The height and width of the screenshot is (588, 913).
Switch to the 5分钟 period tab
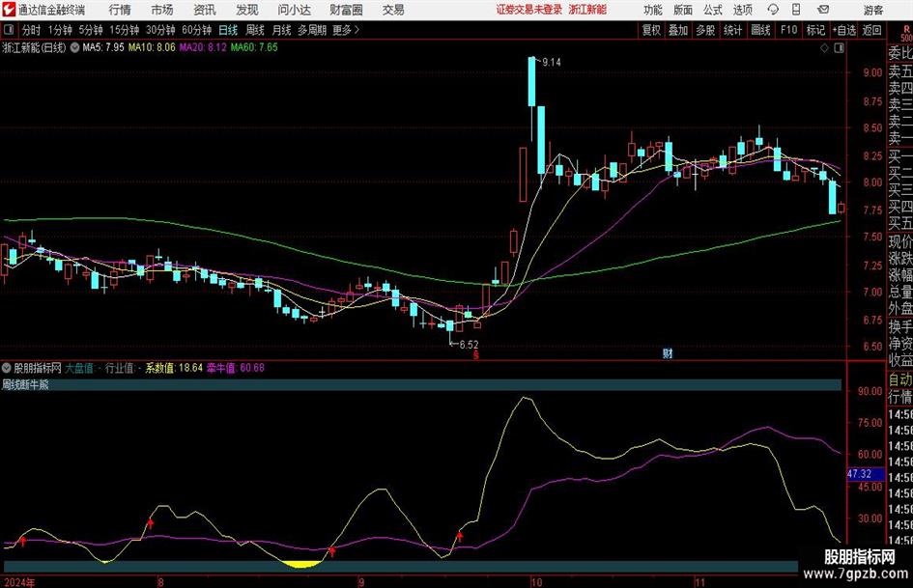(x=90, y=30)
